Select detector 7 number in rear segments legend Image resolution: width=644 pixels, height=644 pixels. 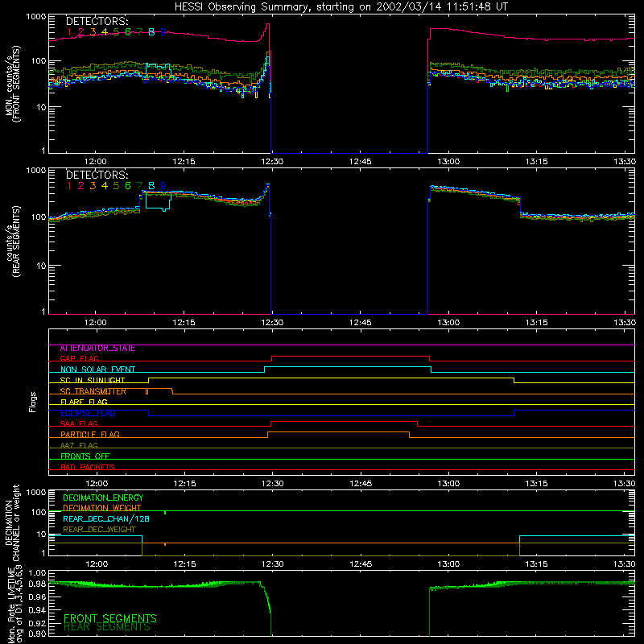[139, 186]
